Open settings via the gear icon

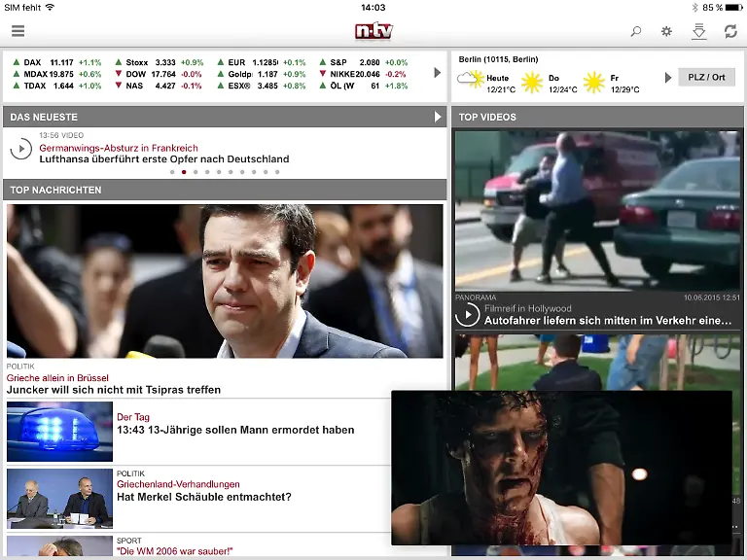666,31
